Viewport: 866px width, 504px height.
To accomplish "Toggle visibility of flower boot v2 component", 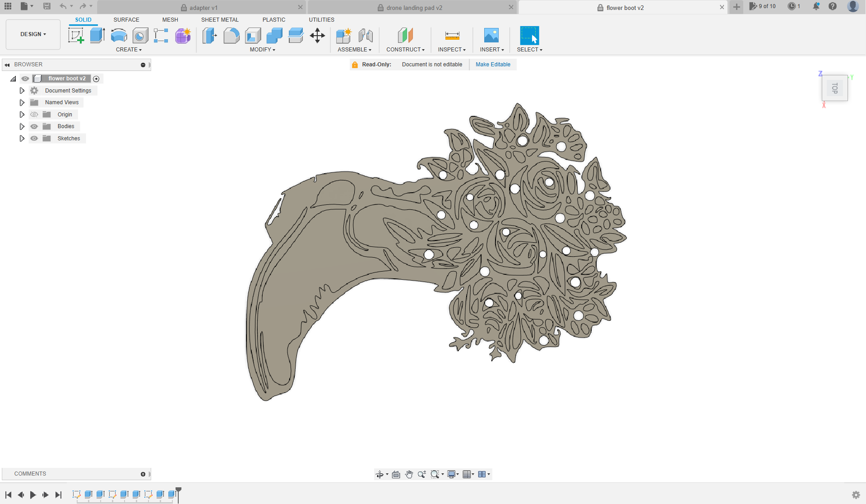I will 25,79.
